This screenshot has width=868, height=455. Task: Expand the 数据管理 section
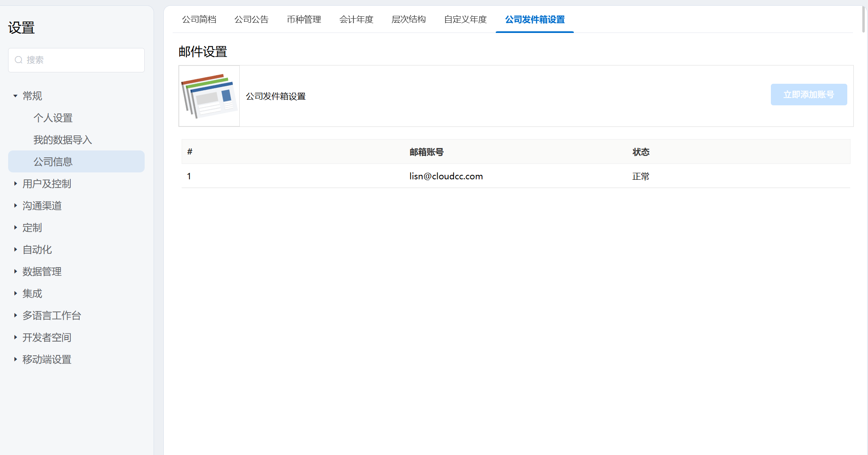41,272
